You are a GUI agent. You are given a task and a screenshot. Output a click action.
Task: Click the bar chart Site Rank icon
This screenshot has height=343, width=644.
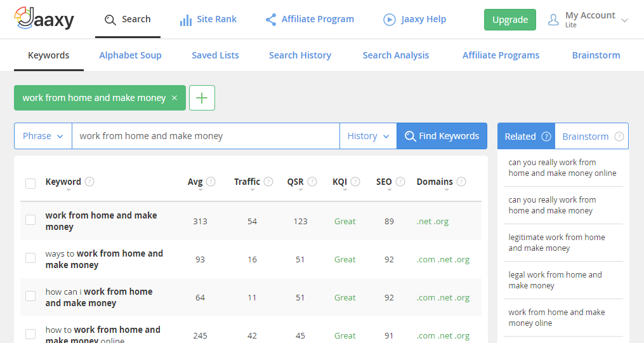[x=186, y=20]
